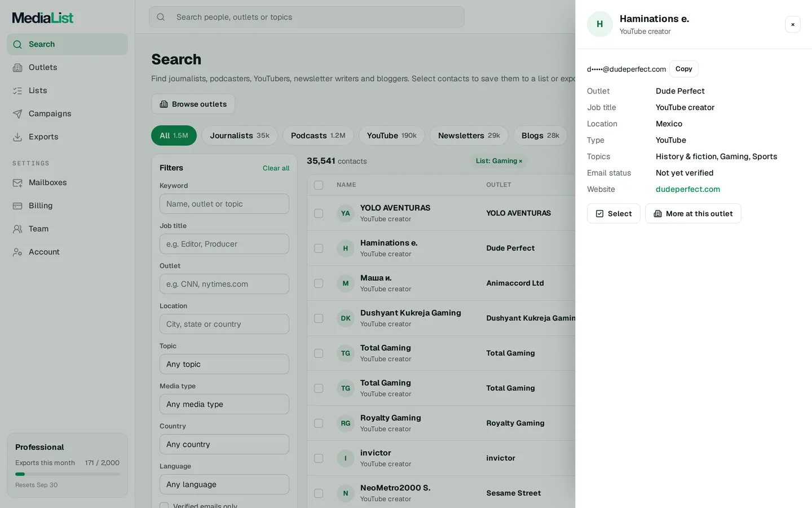Open the Any country dropdown

[224, 444]
